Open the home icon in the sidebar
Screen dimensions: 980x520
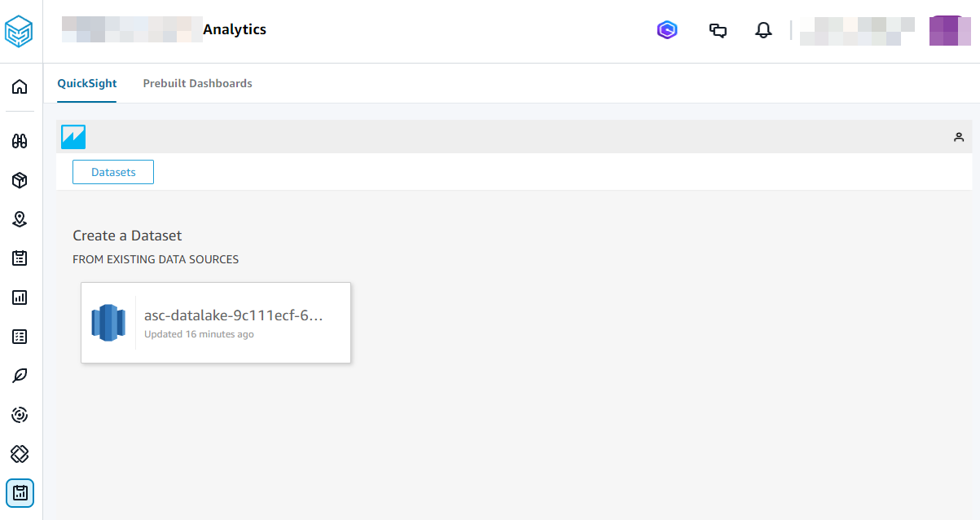click(20, 86)
